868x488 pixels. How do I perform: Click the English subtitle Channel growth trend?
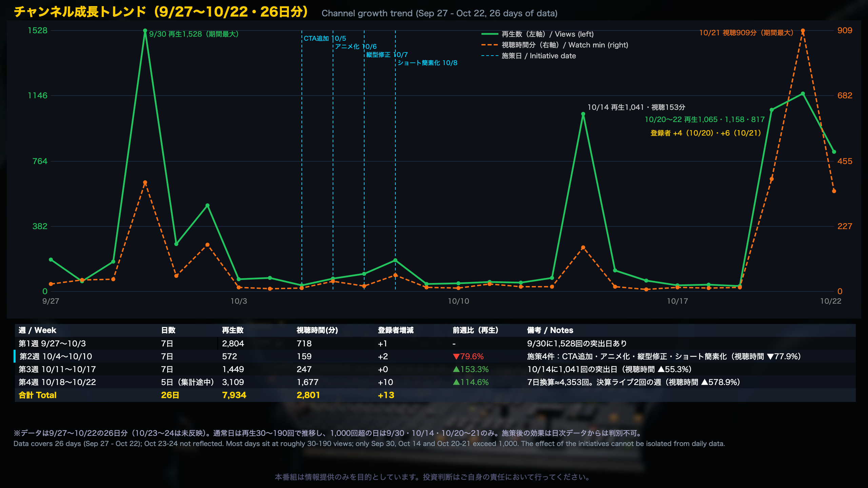point(439,13)
